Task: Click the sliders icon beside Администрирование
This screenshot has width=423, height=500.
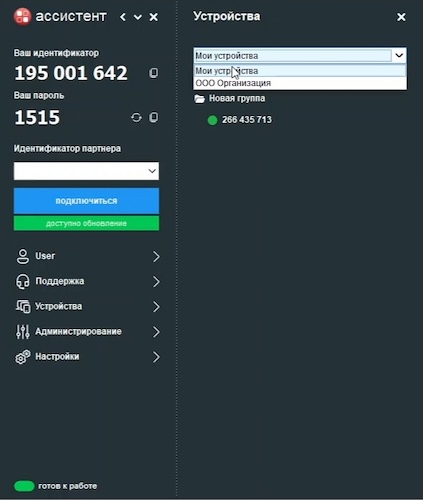Action: [23, 332]
